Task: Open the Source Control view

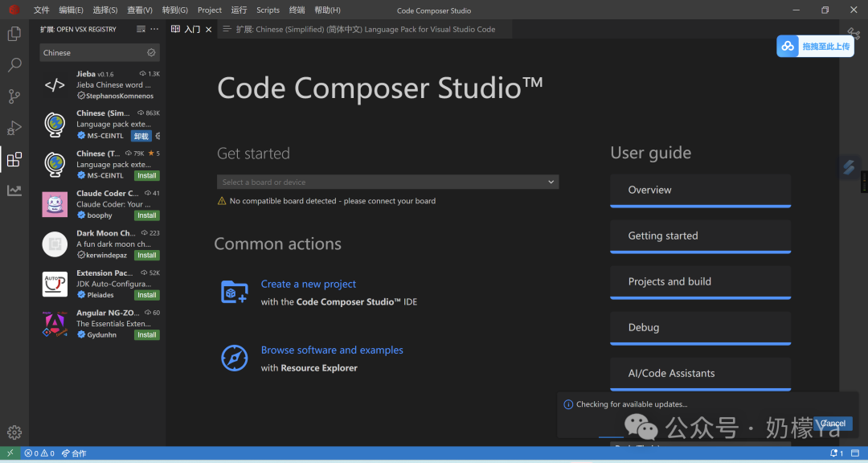Action: tap(14, 96)
